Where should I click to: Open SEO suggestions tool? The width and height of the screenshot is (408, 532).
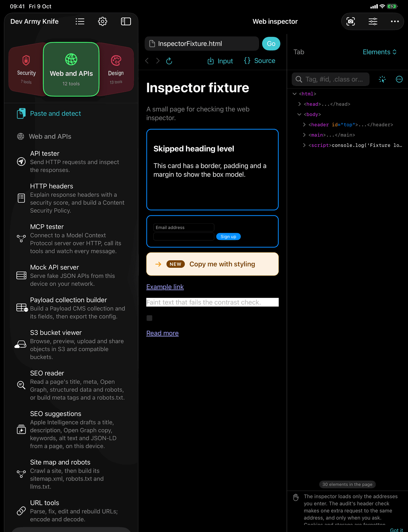(71, 430)
